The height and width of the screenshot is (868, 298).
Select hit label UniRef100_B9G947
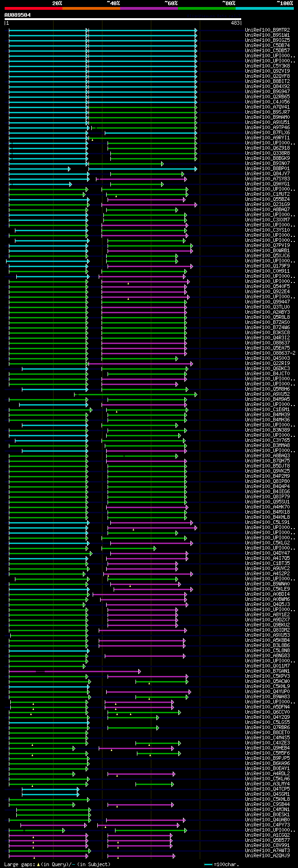click(267, 92)
